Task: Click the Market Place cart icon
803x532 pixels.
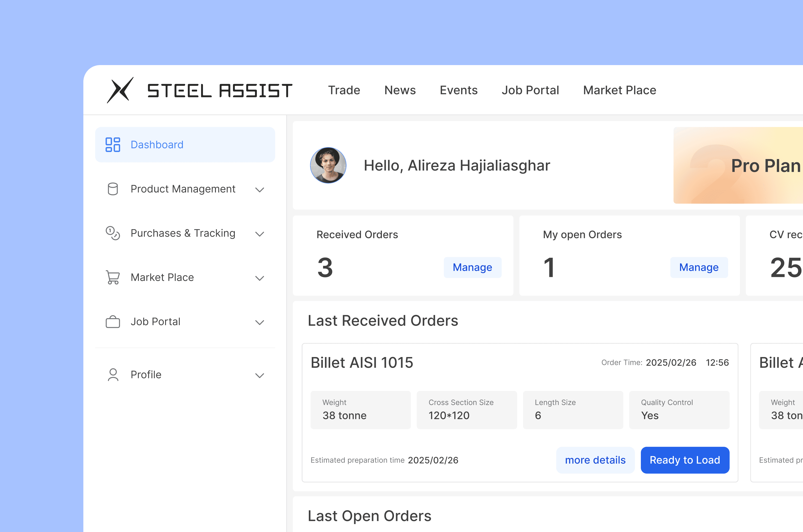Action: click(x=113, y=277)
